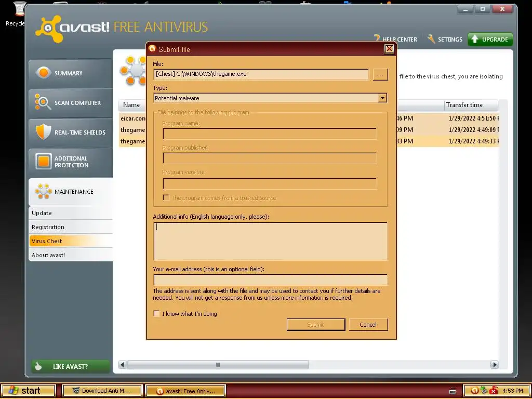Click the Additional Protection square icon
This screenshot has height=399, width=532.
tap(44, 162)
